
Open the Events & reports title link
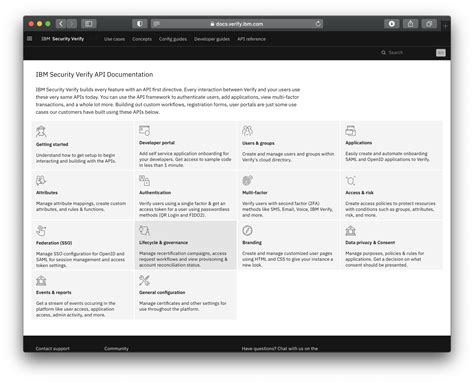(x=54, y=292)
